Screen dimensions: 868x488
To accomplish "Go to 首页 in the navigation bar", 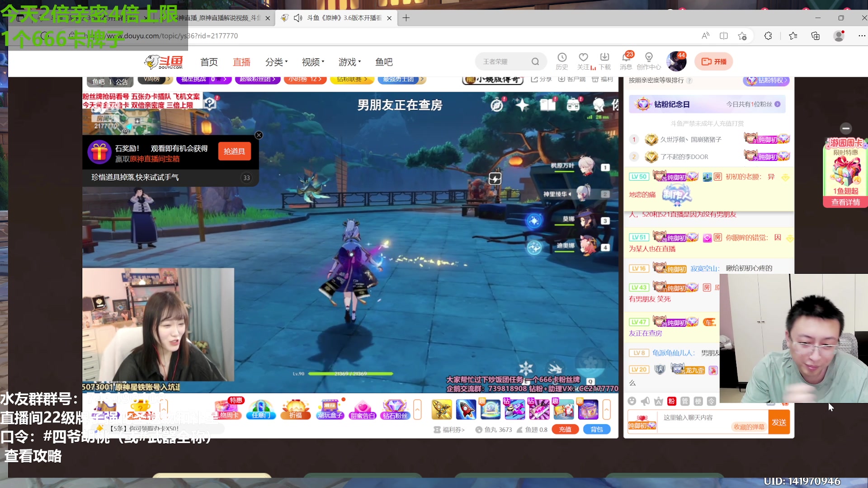I will click(209, 62).
